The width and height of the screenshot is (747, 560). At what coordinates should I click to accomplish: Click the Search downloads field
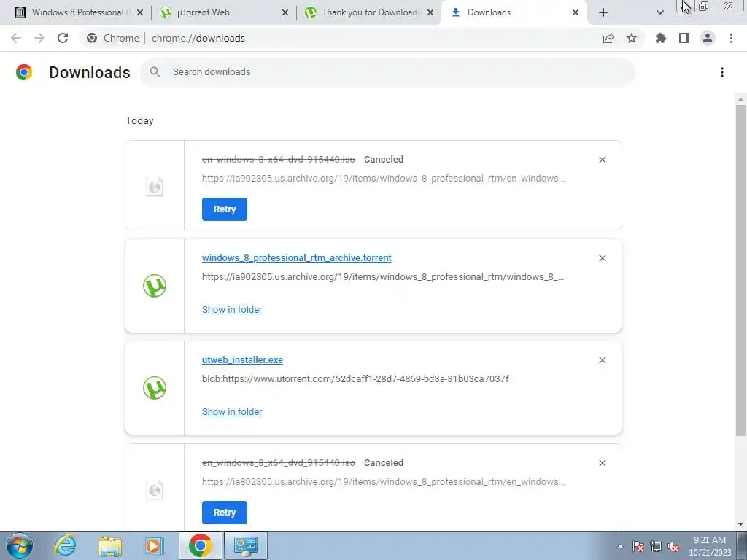click(387, 72)
